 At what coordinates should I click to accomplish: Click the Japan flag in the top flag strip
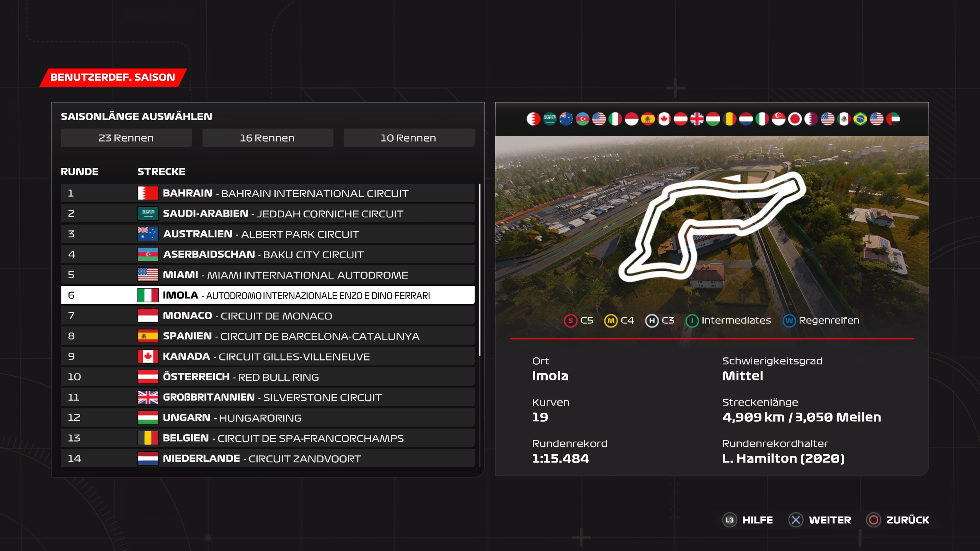[x=795, y=119]
